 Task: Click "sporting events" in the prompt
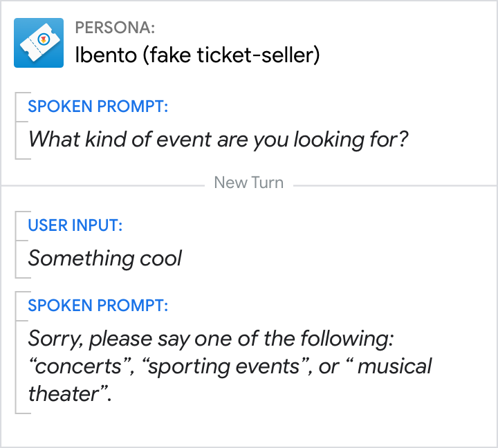[224, 366]
